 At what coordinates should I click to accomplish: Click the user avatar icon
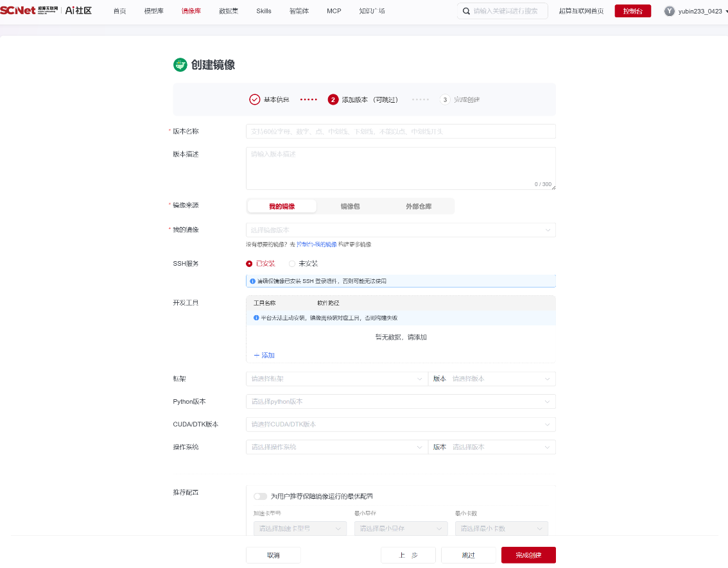point(669,11)
